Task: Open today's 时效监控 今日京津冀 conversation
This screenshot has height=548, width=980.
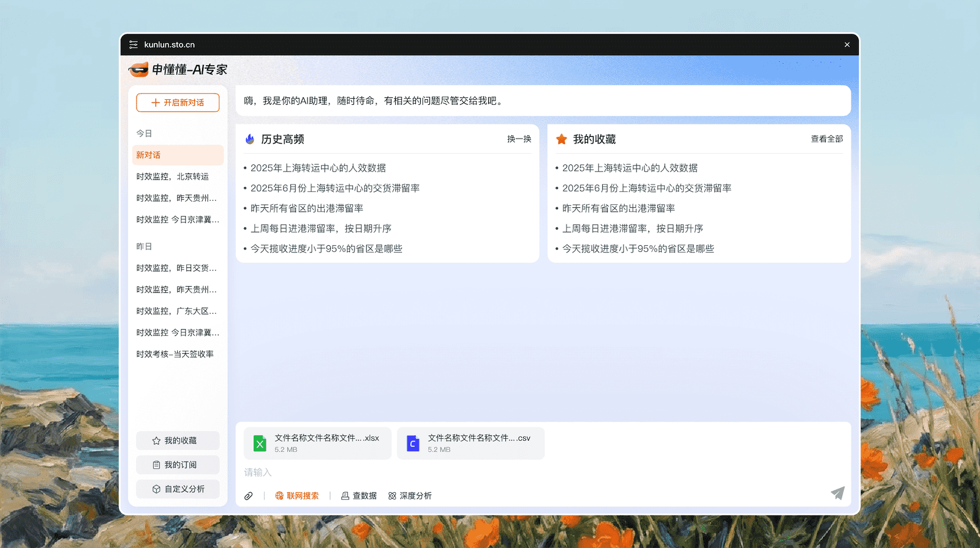Action: [x=178, y=219]
